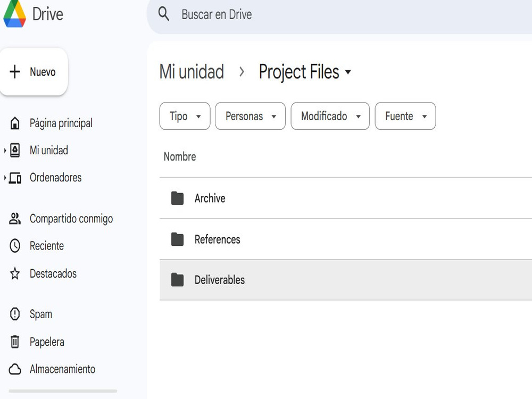Image resolution: width=532 pixels, height=399 pixels.
Task: Select the References folder name
Action: pos(218,239)
